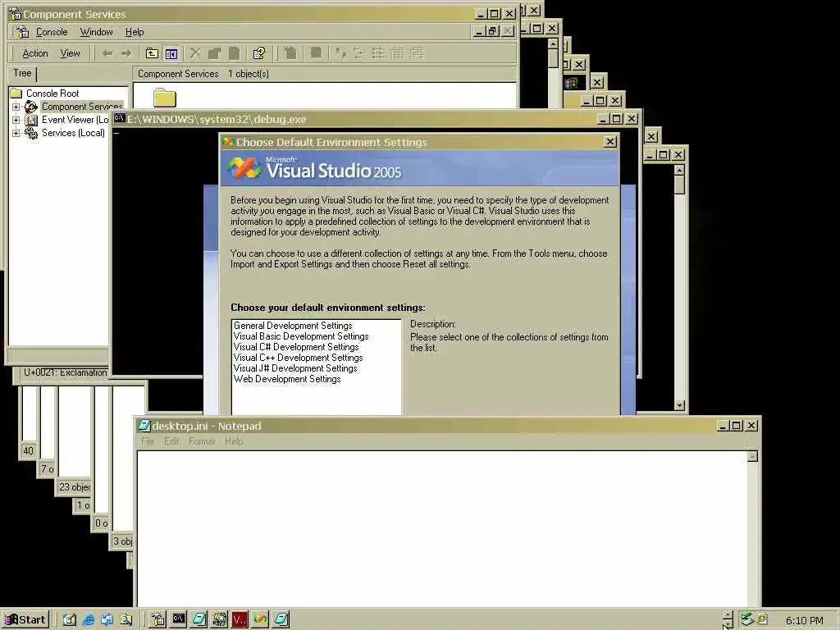The height and width of the screenshot is (630, 840).
Task: Open Notepad Edit menu
Action: (x=171, y=441)
